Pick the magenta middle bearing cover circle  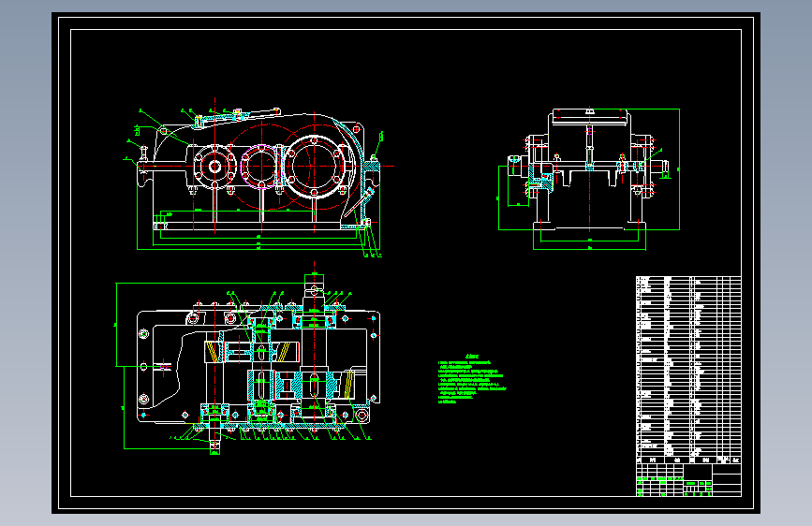pos(261,167)
